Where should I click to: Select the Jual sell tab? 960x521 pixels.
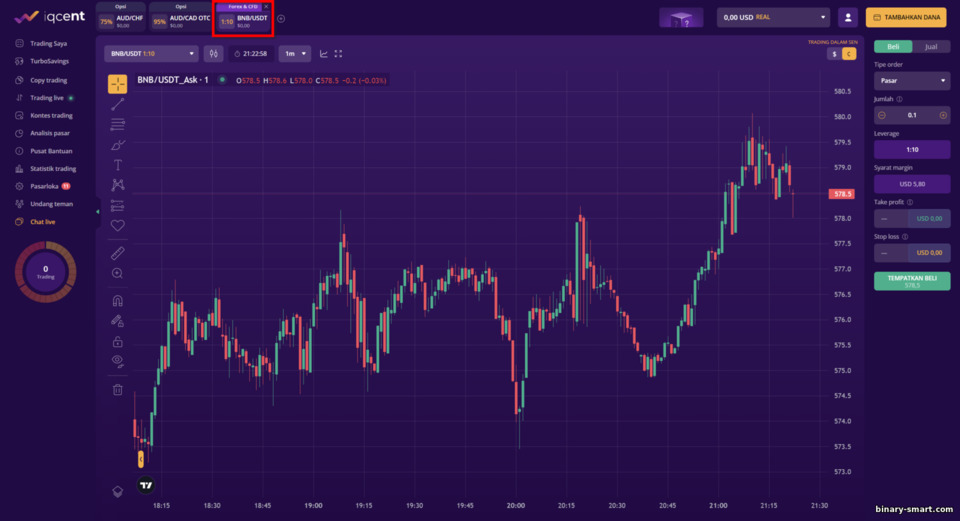931,47
